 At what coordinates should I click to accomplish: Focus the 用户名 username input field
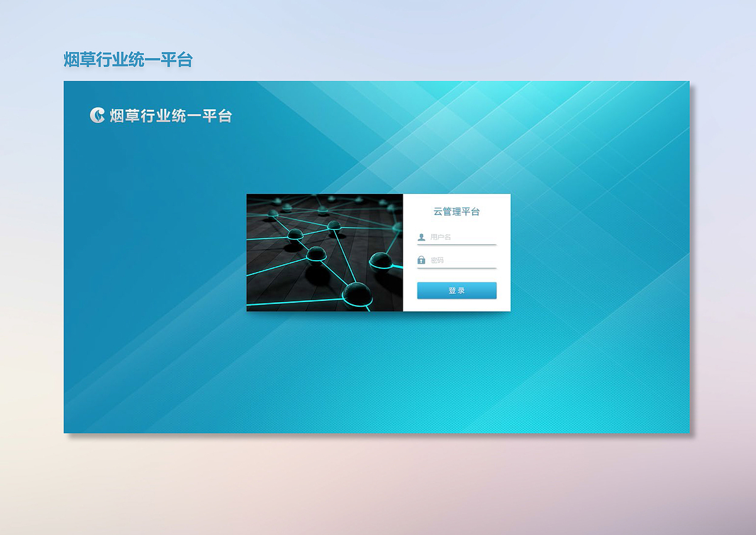tap(457, 237)
